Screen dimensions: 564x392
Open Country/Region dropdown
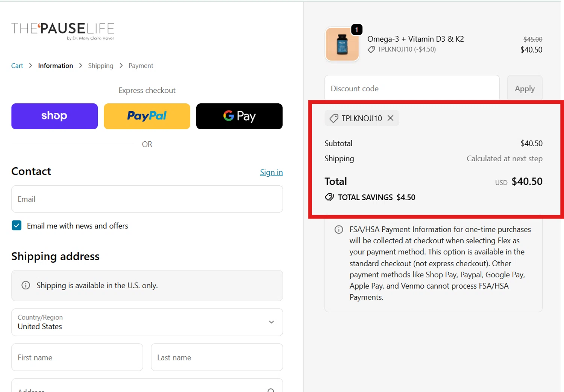tap(147, 322)
